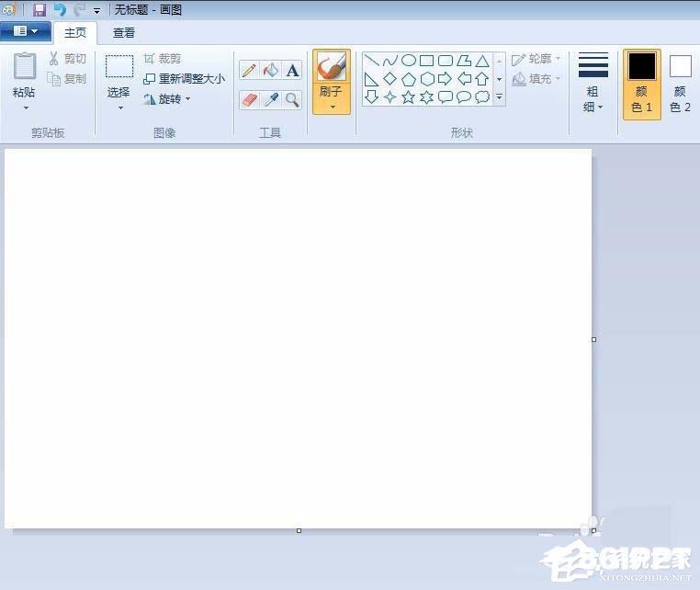The image size is (700, 590).
Task: Click the Redo arrow in the title bar
Action: pos(80,9)
